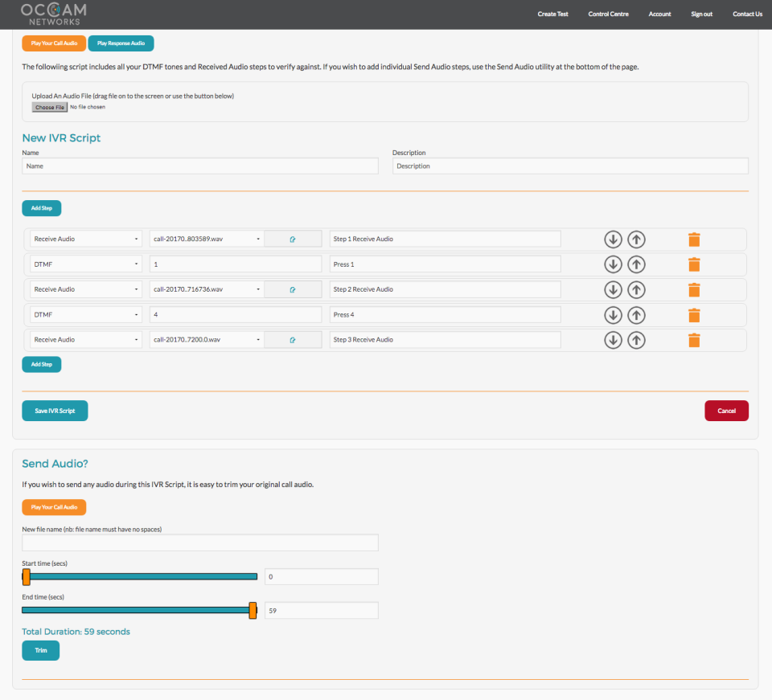Open the Control Centre menu
772x700 pixels.
[608, 14]
